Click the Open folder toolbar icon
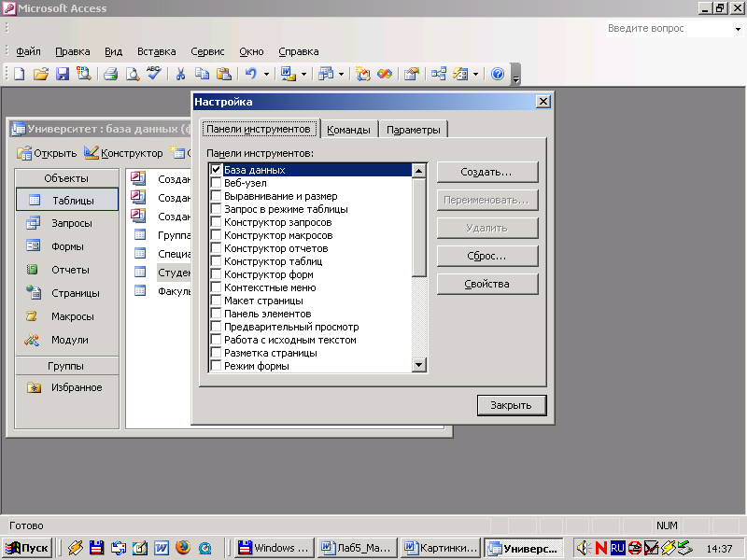Screen dimensions: 747x560 pos(41,74)
